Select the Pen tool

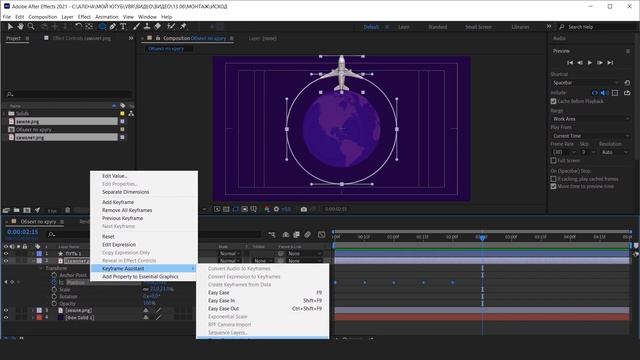(113, 27)
